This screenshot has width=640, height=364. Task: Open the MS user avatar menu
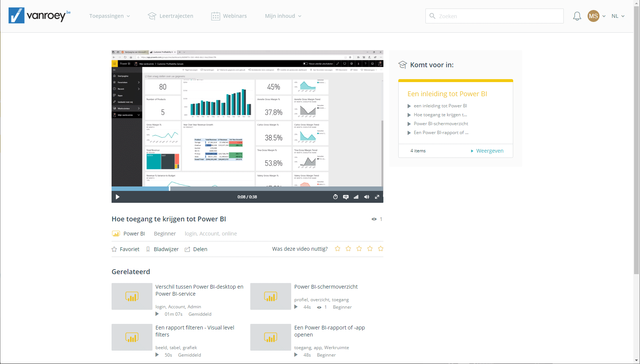[x=594, y=16]
